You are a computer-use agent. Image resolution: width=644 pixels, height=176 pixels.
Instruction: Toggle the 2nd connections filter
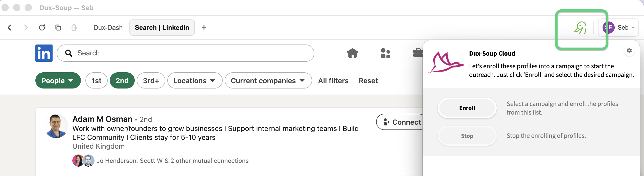(122, 81)
